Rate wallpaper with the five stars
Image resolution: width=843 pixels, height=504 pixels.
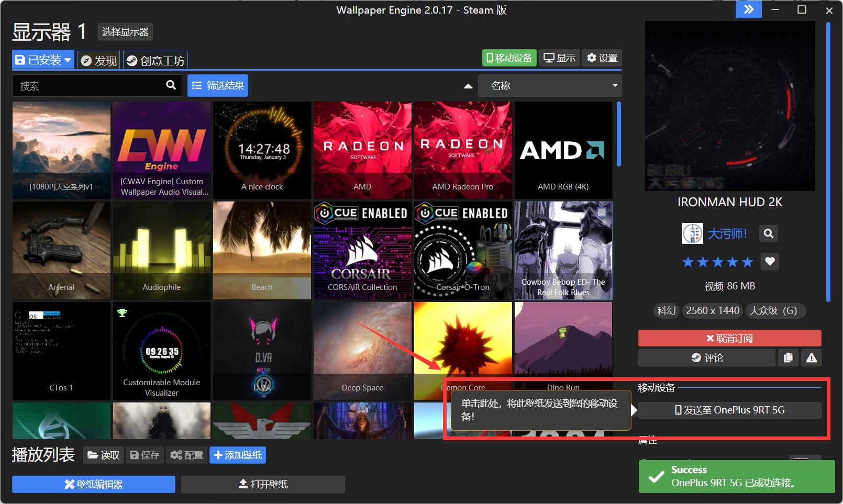717,262
